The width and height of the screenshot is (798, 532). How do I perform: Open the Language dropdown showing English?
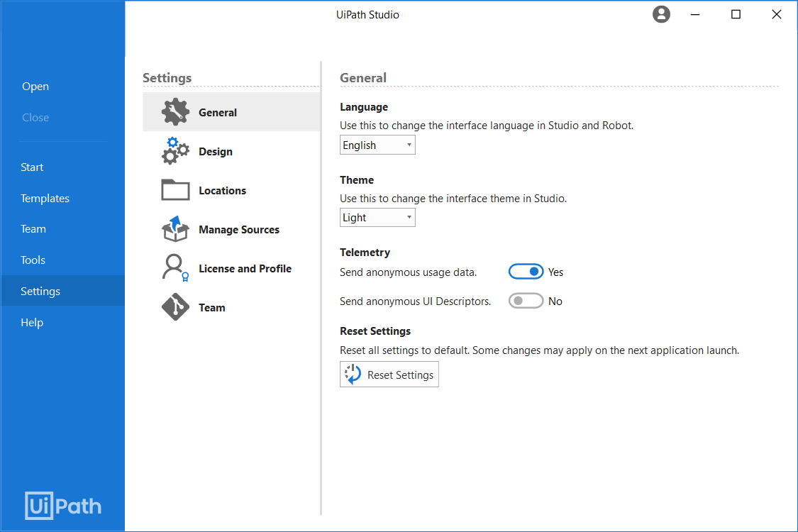[x=377, y=145]
